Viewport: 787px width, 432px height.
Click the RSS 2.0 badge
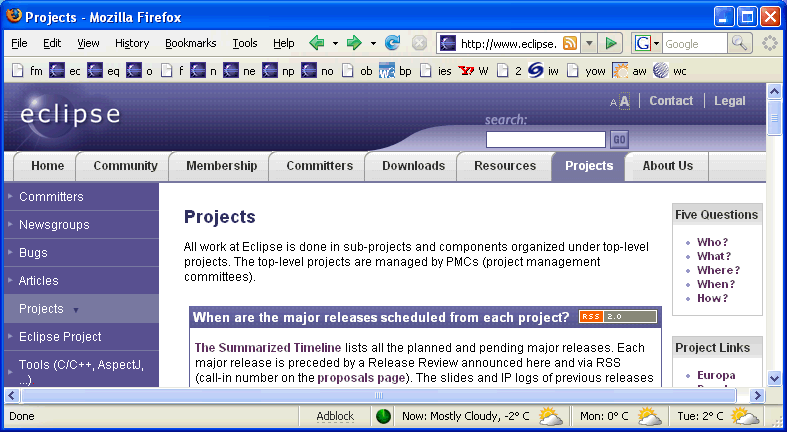tap(617, 317)
